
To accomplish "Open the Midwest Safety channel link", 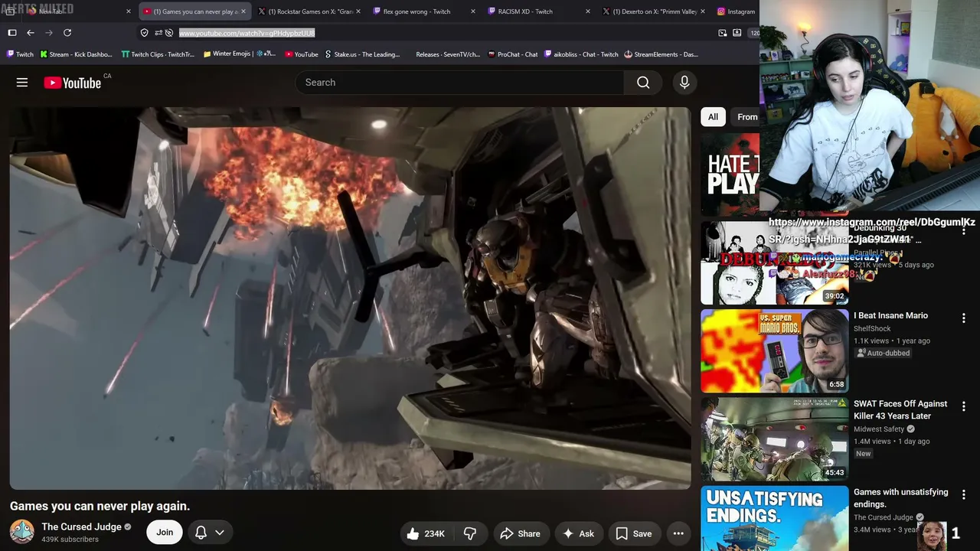I will point(879,429).
